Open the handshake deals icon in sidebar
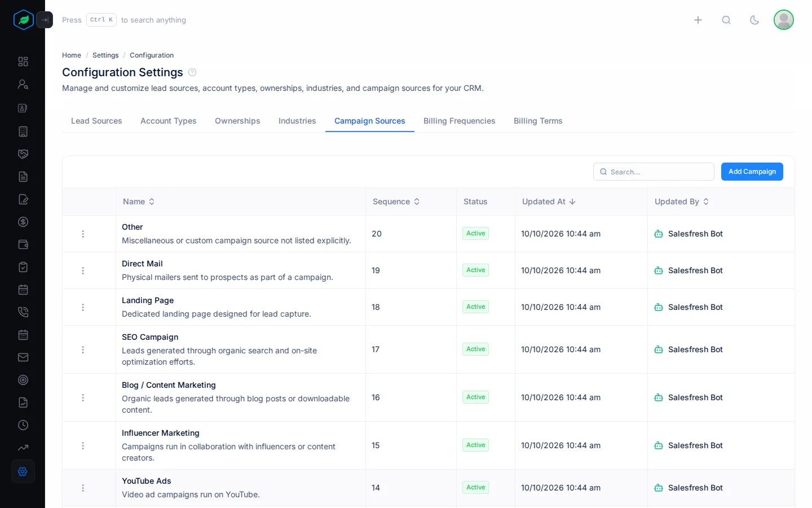Viewport: 812px width, 508px height. click(x=23, y=154)
